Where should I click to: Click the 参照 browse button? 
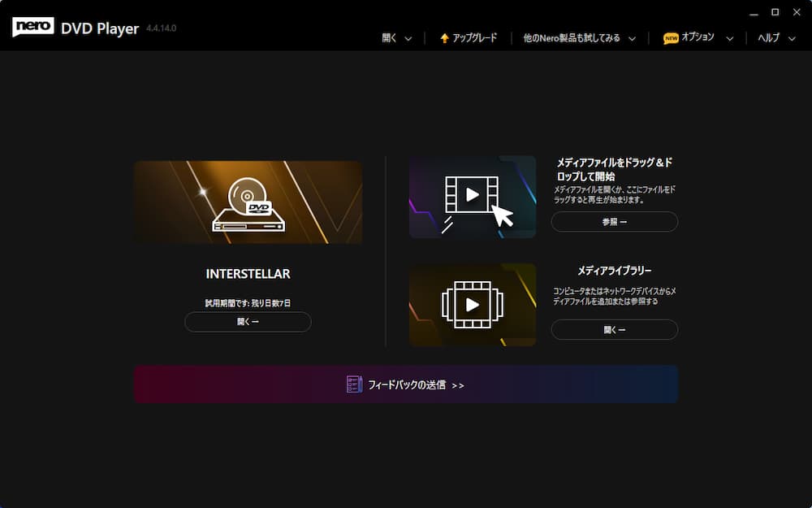(x=614, y=222)
